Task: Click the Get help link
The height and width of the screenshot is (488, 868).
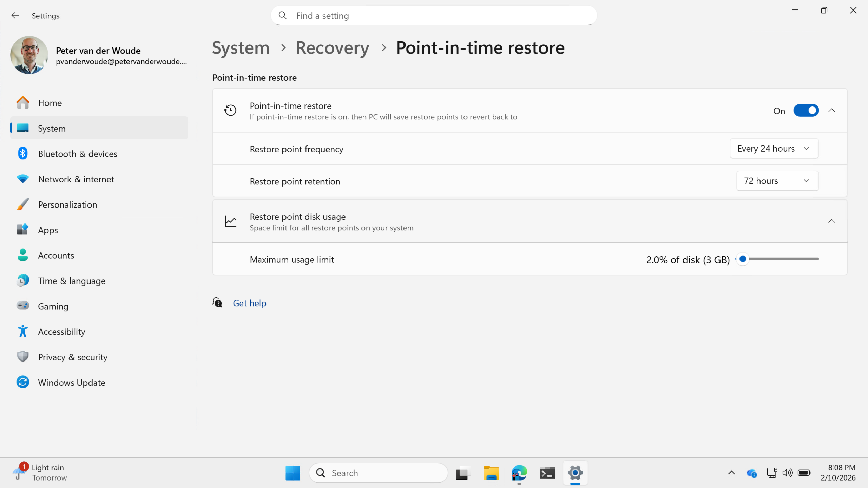Action: coord(249,303)
